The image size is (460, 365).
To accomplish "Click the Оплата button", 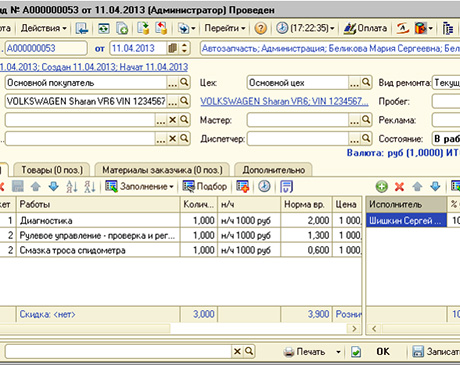I will (365, 28).
